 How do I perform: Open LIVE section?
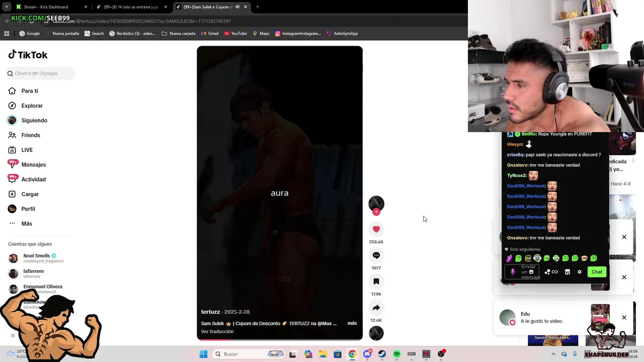(27, 150)
